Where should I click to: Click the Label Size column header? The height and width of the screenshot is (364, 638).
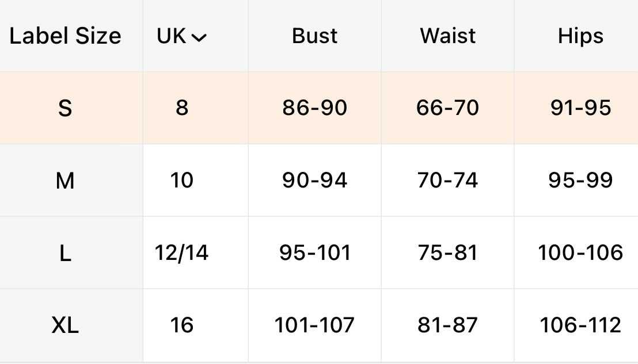point(65,36)
